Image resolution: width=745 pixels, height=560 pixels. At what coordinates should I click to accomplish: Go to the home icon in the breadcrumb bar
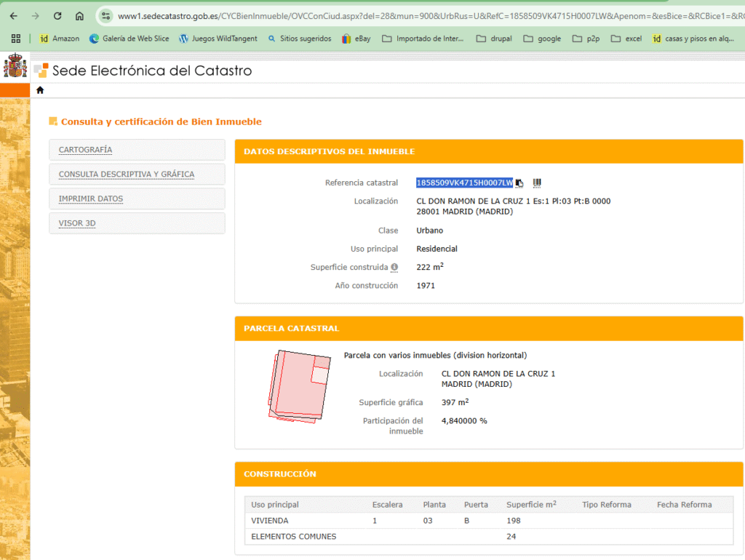(40, 90)
